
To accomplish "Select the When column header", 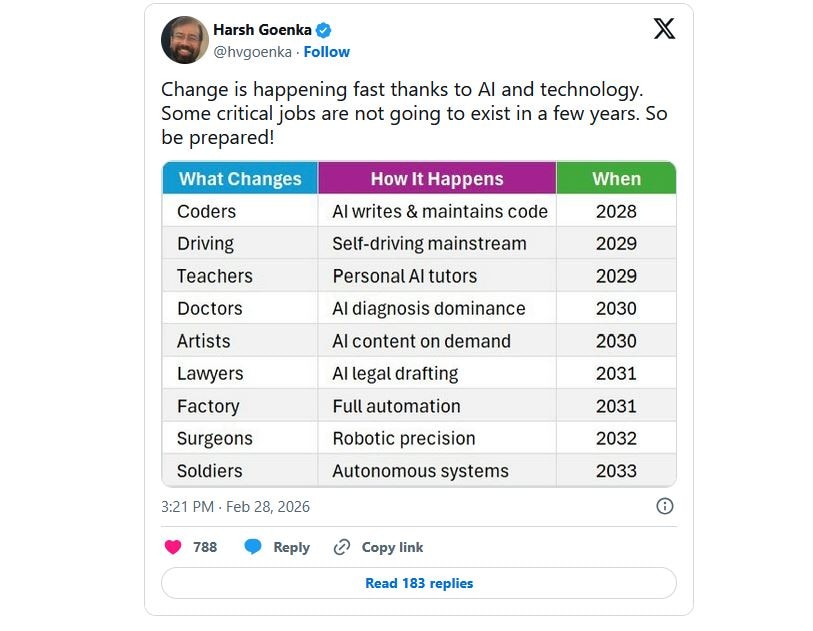I will point(616,178).
